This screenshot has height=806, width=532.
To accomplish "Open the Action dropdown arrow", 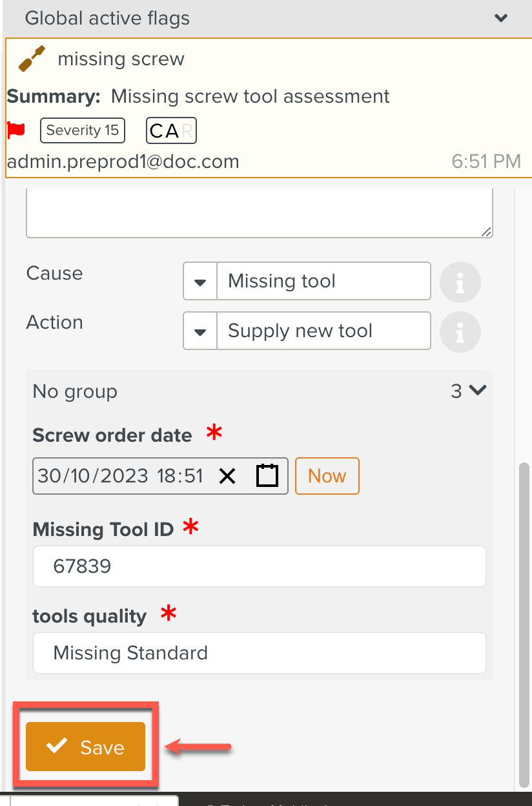I will coord(200,331).
